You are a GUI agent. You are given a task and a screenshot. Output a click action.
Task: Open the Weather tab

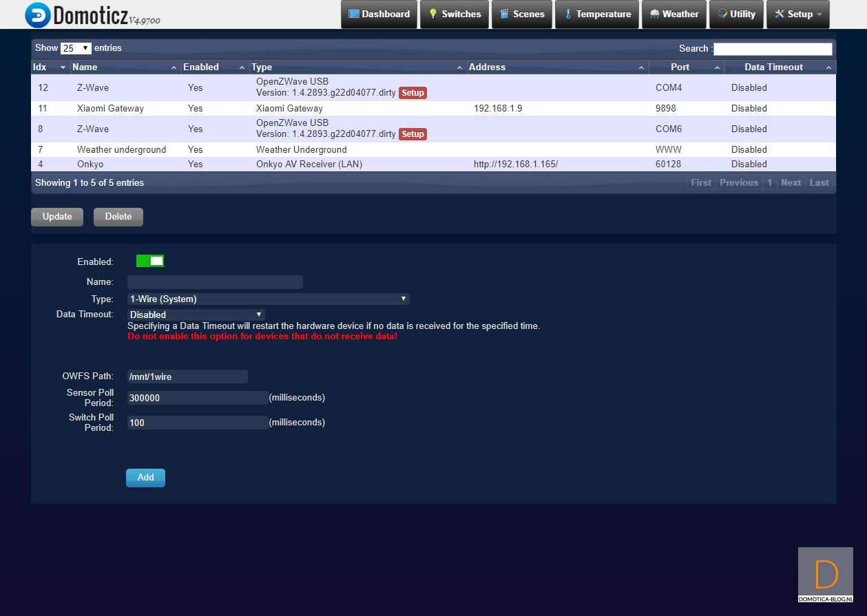point(674,14)
